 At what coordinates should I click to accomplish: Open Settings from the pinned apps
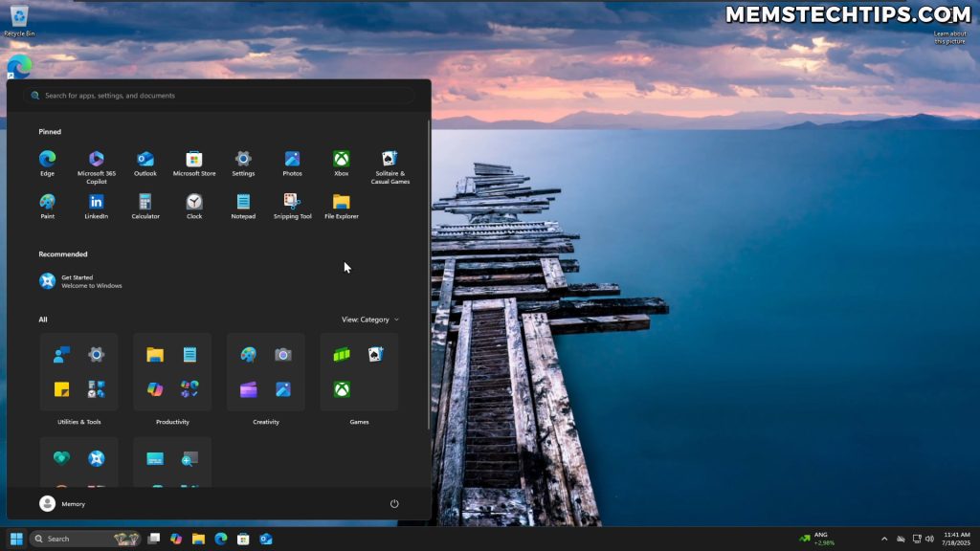(243, 159)
